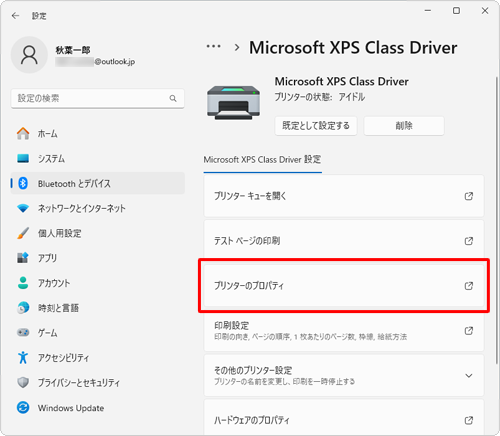Image resolution: width=500 pixels, height=436 pixels.
Task: Click the プライバシー shield icon
Action: 23,382
